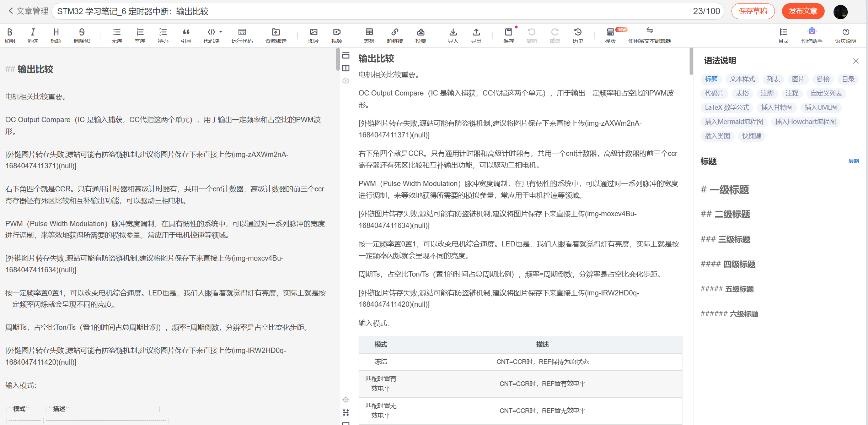Save article with the 保存 toolbar icon
The width and height of the screenshot is (868, 425).
(509, 36)
